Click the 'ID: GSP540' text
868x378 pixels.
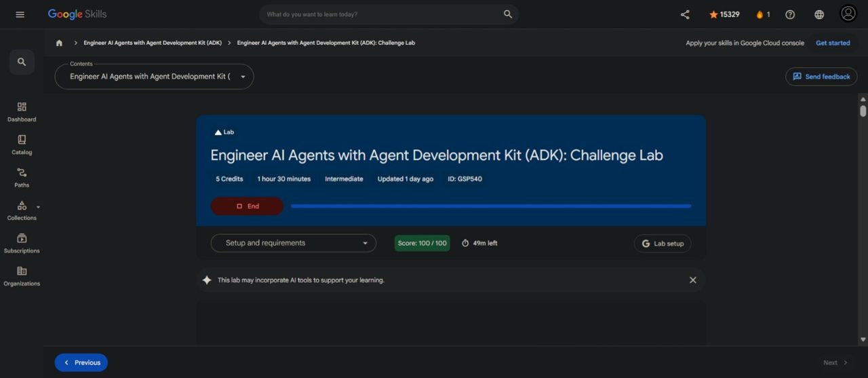pyautogui.click(x=465, y=179)
